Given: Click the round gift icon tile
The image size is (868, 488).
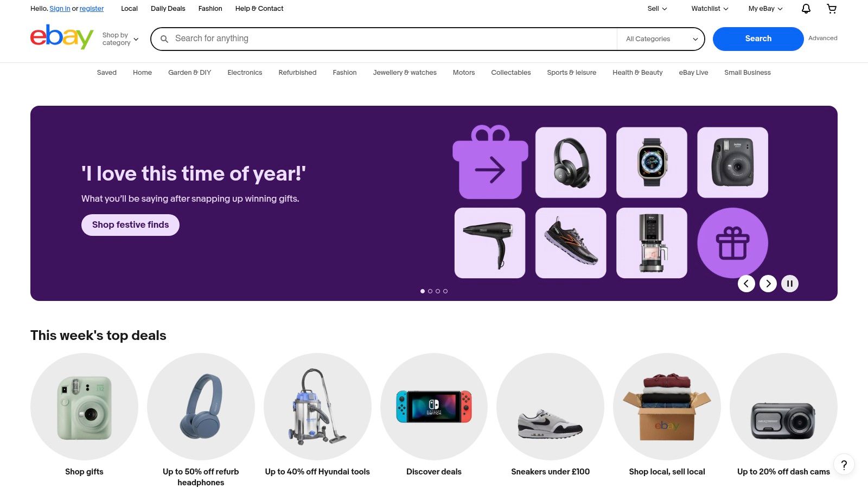Looking at the screenshot, I should [x=732, y=243].
